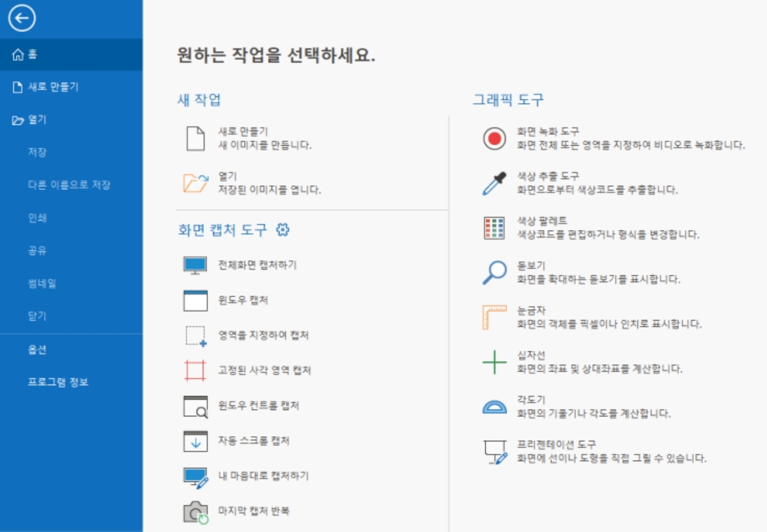Start 마지막 캡처 반복
The image size is (767, 532).
click(x=254, y=511)
